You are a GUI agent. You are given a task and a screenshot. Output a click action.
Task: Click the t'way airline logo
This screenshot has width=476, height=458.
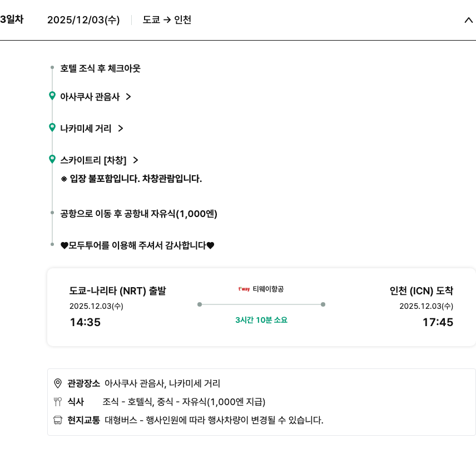pos(244,289)
